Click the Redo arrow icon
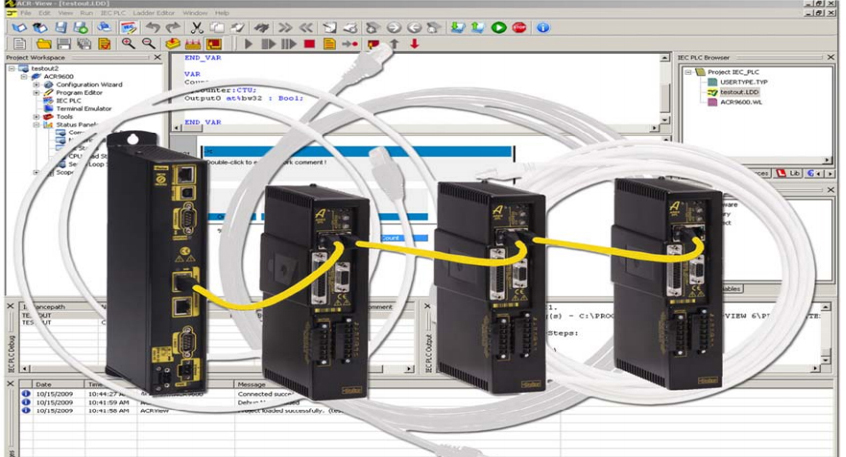 (173, 27)
